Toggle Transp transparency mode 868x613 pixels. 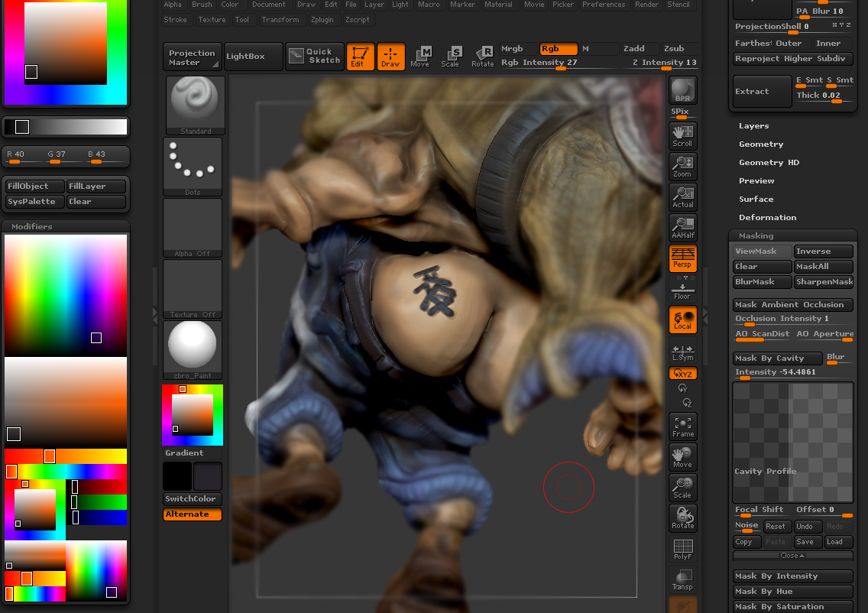click(682, 579)
